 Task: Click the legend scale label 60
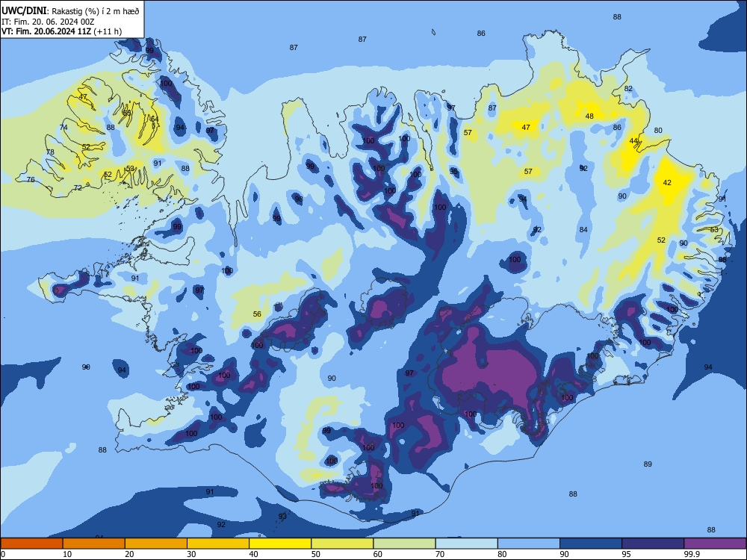(x=378, y=554)
